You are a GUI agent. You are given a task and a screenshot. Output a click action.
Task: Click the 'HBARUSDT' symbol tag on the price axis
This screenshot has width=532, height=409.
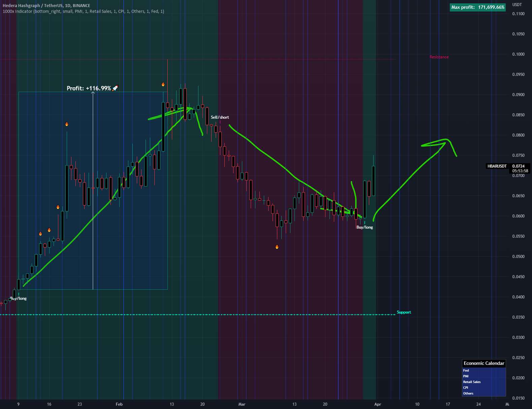(497, 166)
